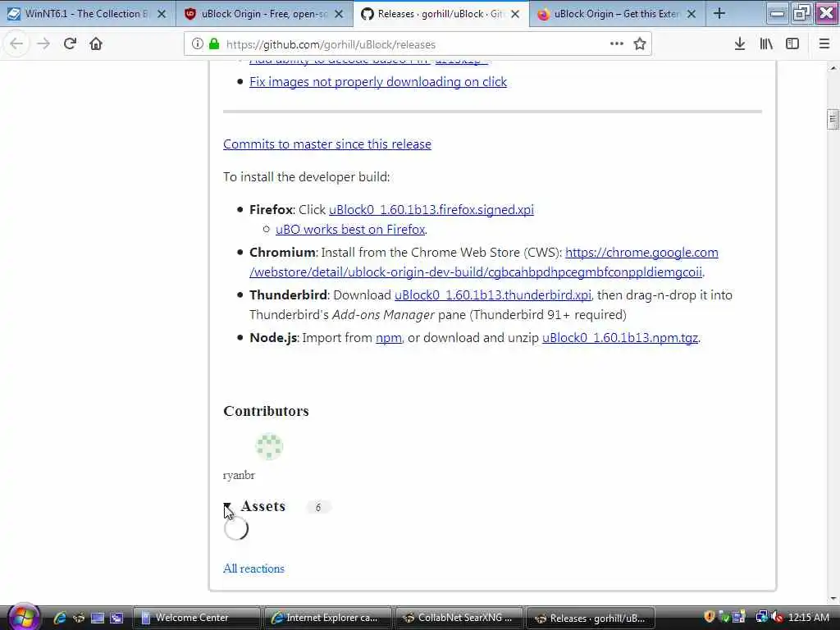
Task: Open a new tab with plus button
Action: pos(719,14)
